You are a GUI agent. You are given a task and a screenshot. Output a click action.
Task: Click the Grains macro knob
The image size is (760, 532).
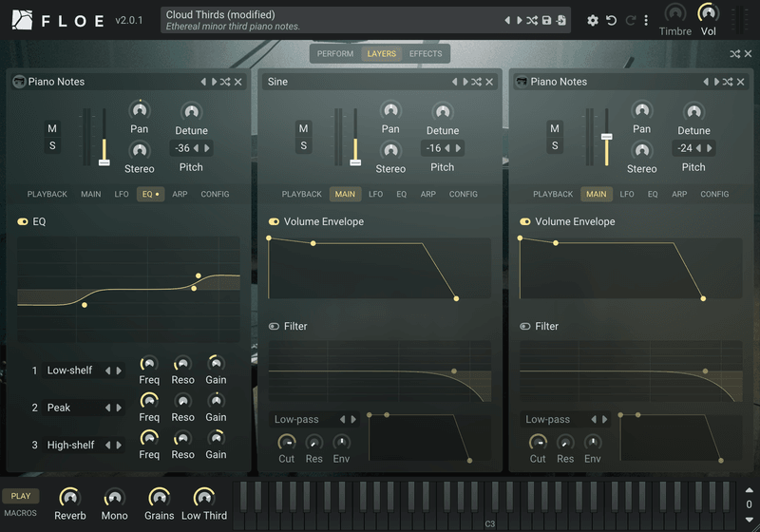click(159, 498)
